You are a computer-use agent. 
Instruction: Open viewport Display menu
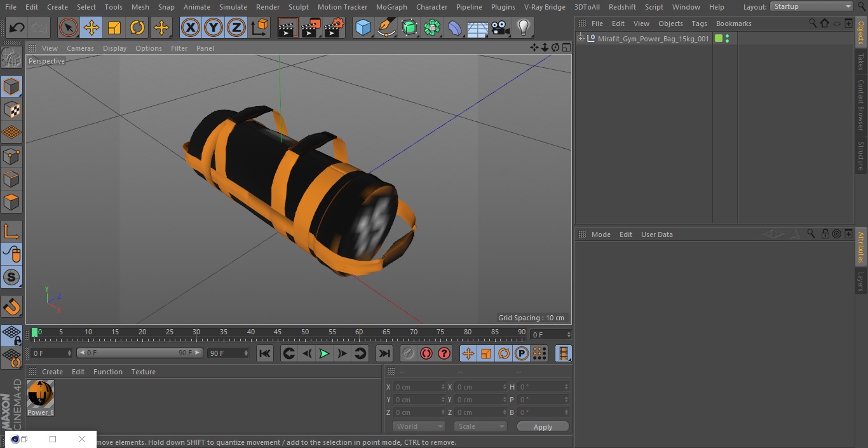tap(114, 48)
